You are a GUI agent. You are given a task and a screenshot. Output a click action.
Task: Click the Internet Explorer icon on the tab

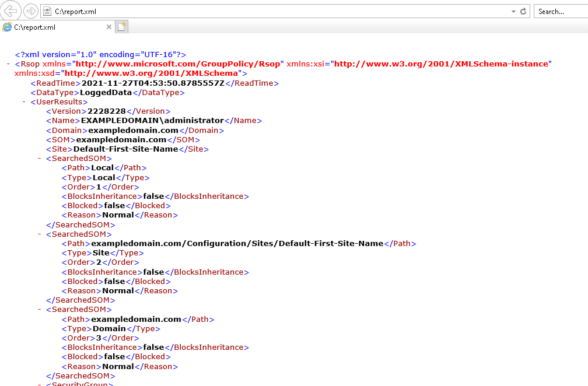[7, 27]
